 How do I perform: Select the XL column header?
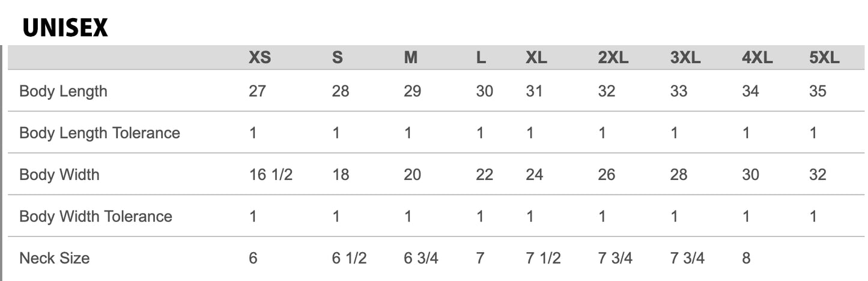(536, 58)
